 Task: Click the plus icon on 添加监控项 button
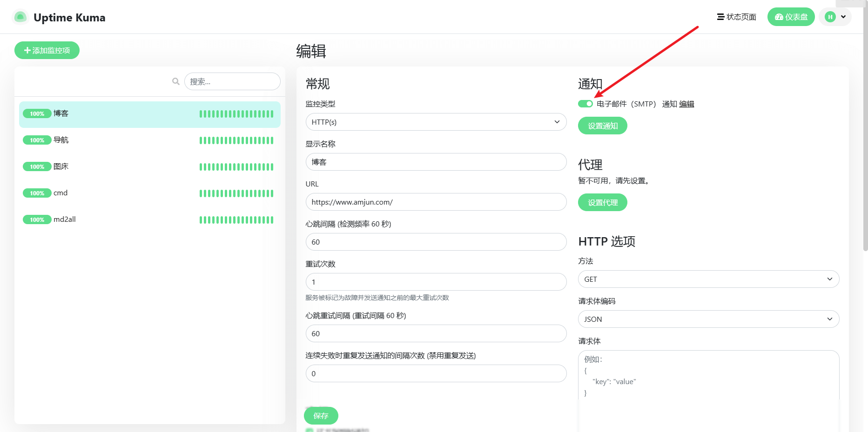pos(27,50)
